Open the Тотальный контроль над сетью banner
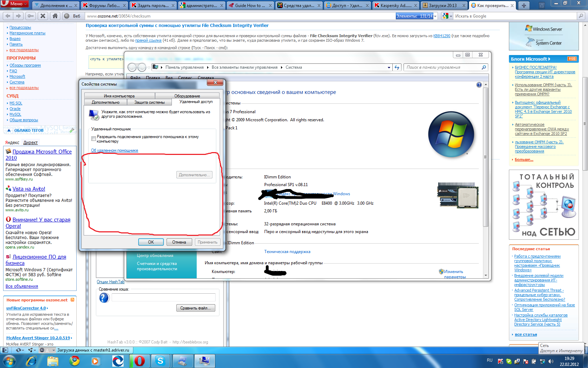The width and height of the screenshot is (588, 368). click(x=544, y=205)
